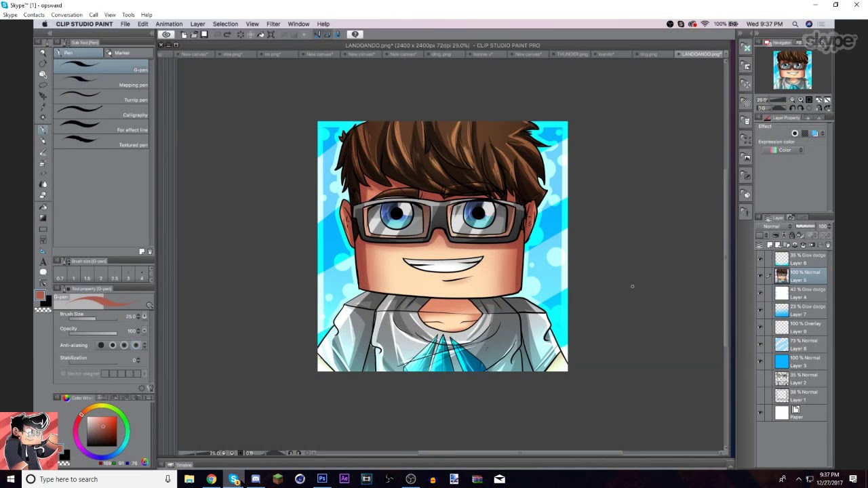868x488 pixels.
Task: Click the main drawing color swatch
Action: [39, 296]
